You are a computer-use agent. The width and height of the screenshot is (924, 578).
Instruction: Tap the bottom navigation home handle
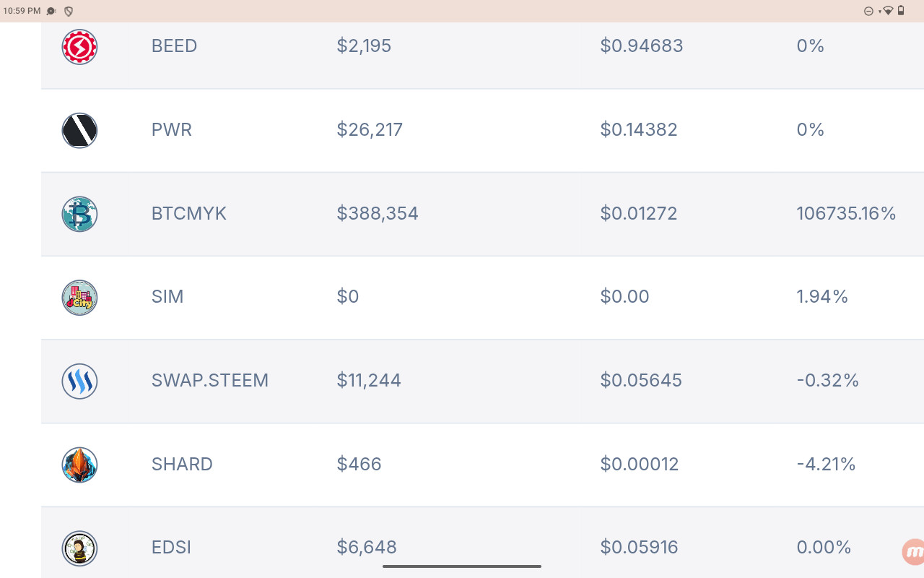pos(462,566)
